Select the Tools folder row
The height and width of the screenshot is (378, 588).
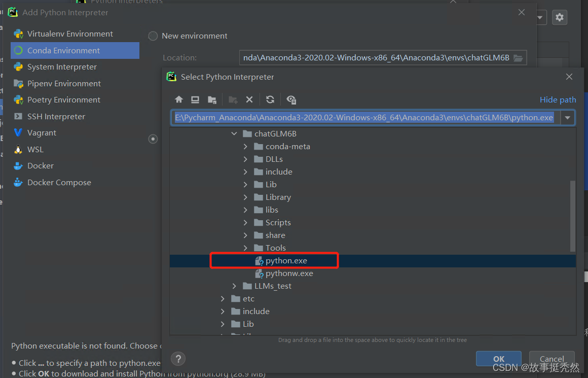pos(373,248)
